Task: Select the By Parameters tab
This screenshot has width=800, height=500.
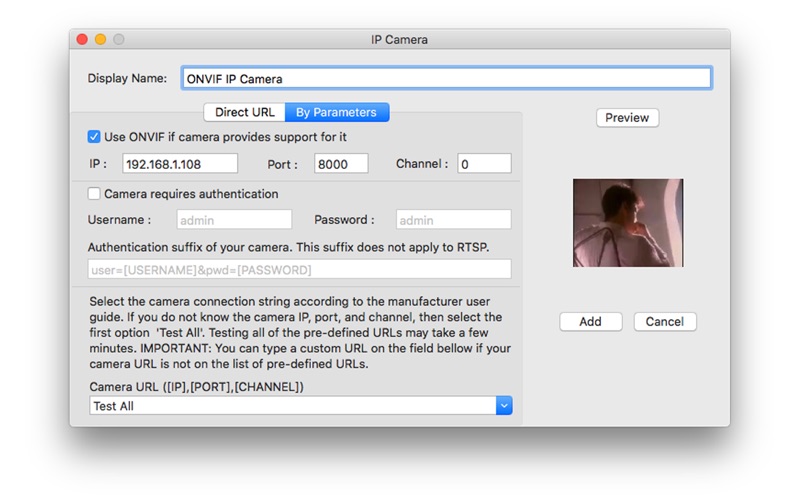Action: point(337,112)
